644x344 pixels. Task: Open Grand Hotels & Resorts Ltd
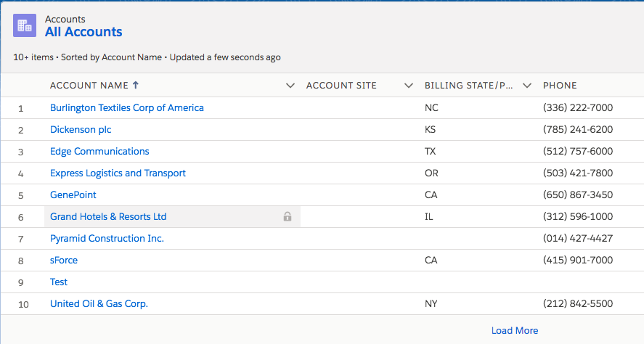pyautogui.click(x=108, y=216)
